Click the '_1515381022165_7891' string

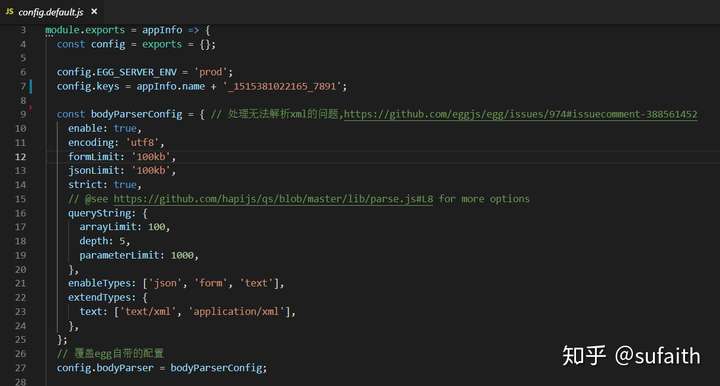pos(282,86)
